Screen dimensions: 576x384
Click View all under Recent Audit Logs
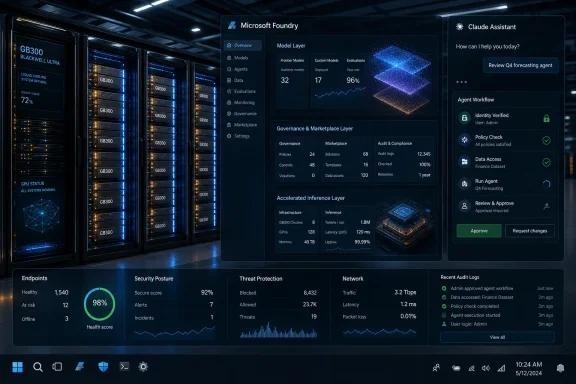(x=497, y=337)
